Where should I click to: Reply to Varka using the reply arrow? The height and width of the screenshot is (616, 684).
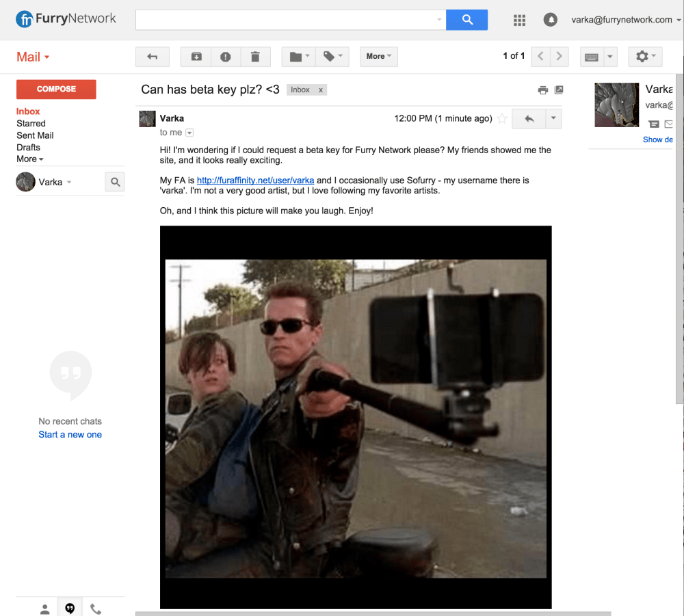click(527, 118)
